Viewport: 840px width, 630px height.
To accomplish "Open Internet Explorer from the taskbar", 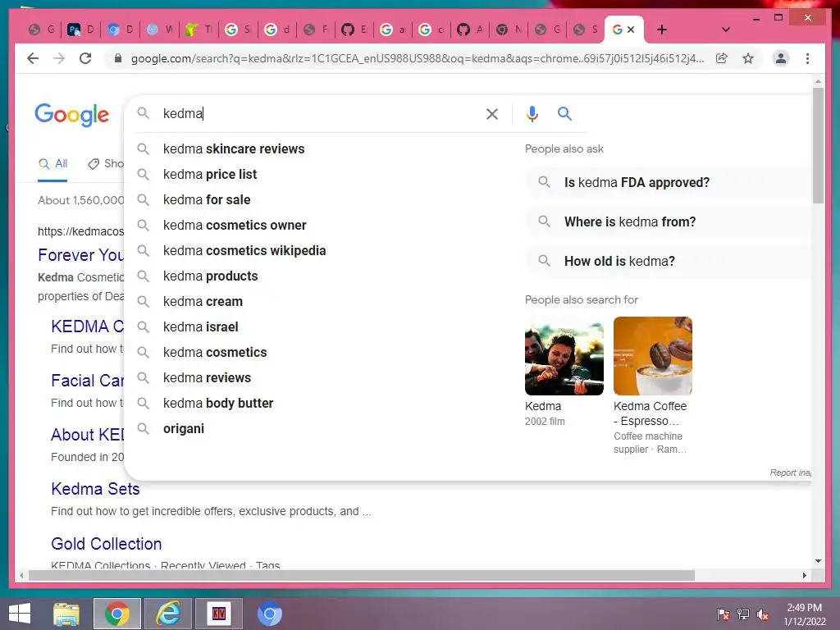I will coord(168,614).
